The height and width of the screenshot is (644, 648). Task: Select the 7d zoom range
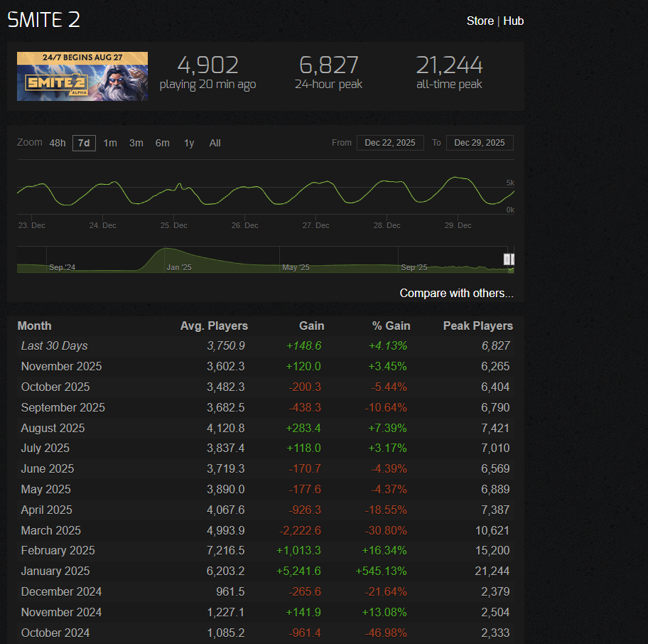(x=84, y=143)
